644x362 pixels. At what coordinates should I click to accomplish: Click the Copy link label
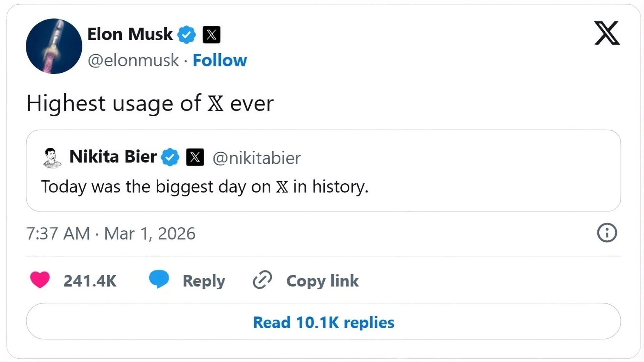[322, 281]
